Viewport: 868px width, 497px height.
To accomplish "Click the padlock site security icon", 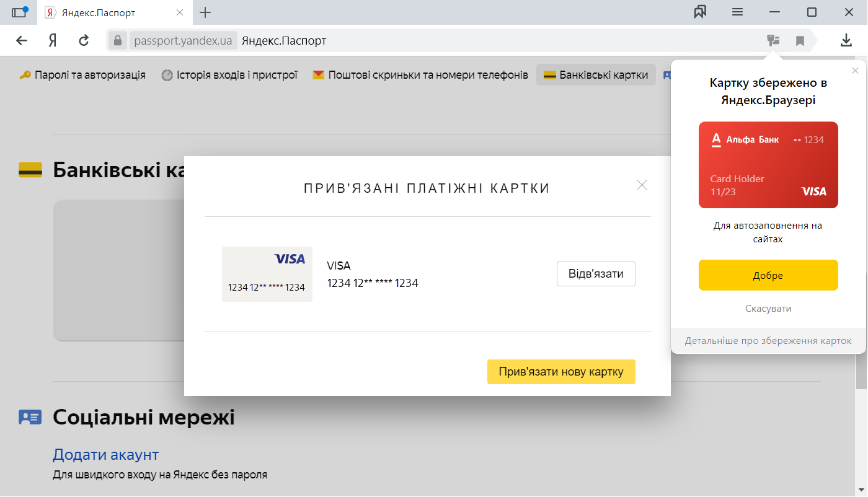I will click(118, 41).
